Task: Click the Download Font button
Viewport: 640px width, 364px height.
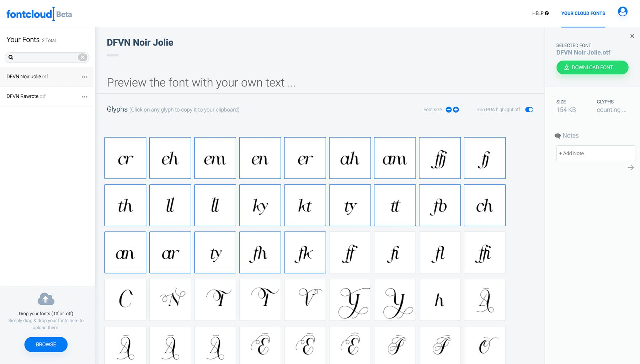Action: point(592,68)
